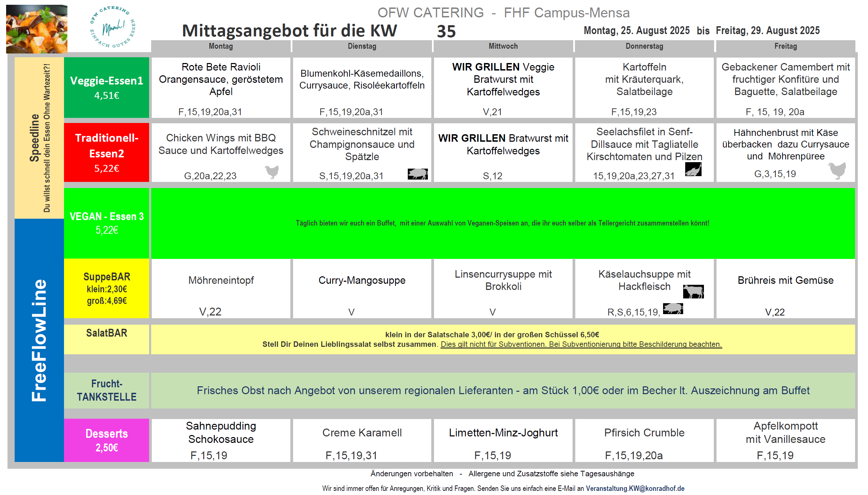Click 'Curry-Mangosuppe' soup text
The image size is (868, 495).
click(x=362, y=280)
